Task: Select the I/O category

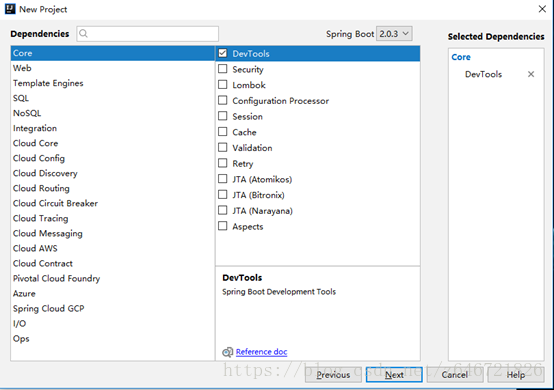Action: coord(113,324)
